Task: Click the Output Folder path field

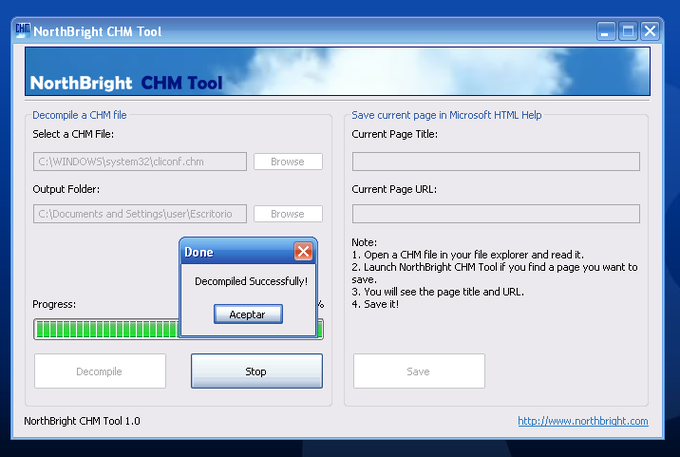Action: 140,214
